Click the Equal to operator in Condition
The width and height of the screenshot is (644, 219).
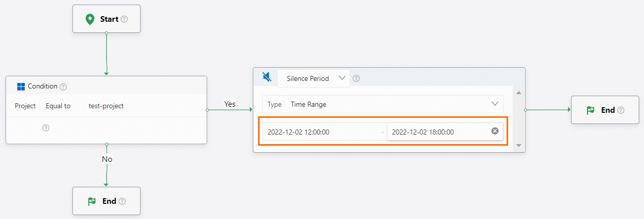58,106
